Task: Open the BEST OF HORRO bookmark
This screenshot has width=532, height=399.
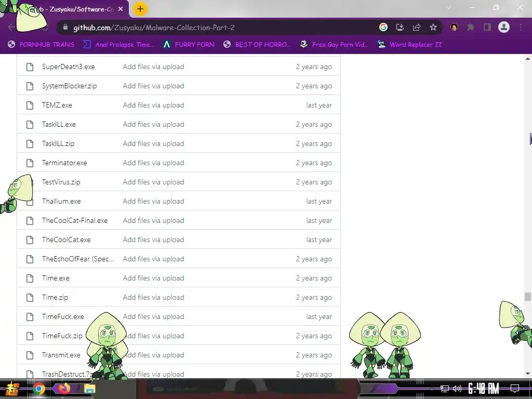Action: click(257, 45)
